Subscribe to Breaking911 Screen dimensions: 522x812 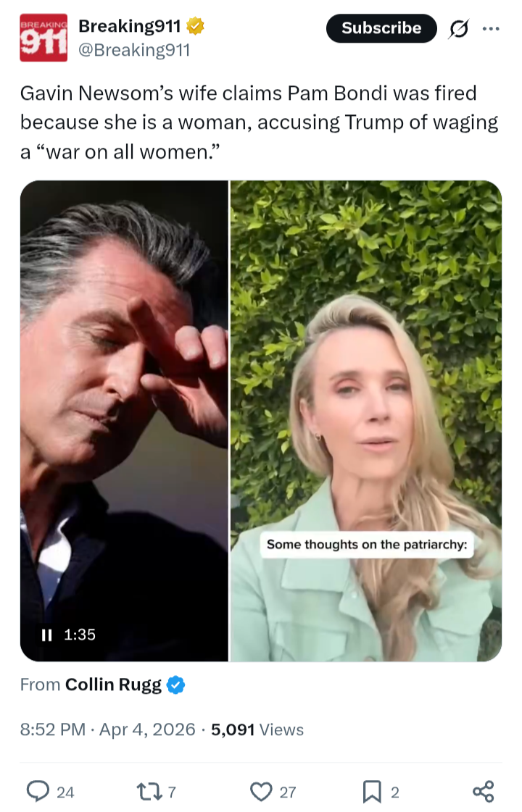click(381, 28)
